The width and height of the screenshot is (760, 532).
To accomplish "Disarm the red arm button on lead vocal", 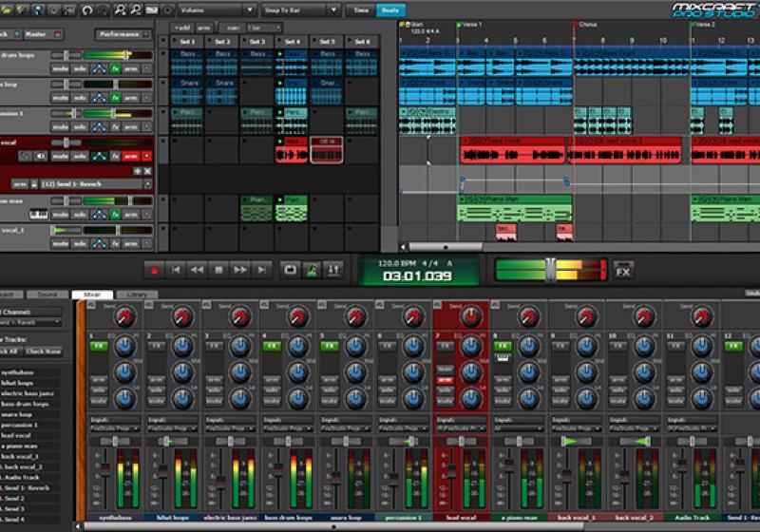I will tap(132, 156).
